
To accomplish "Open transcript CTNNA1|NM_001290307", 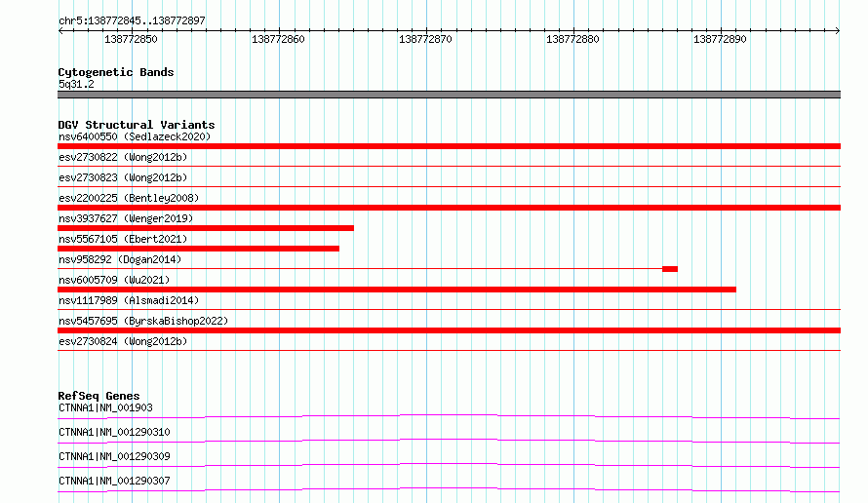I will point(114,481).
